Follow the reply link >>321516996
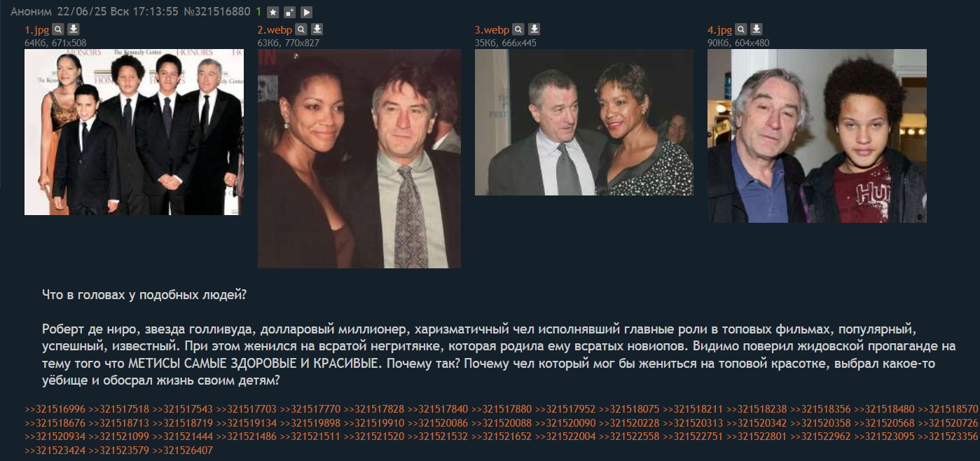Image resolution: width=980 pixels, height=461 pixels. pos(55,409)
